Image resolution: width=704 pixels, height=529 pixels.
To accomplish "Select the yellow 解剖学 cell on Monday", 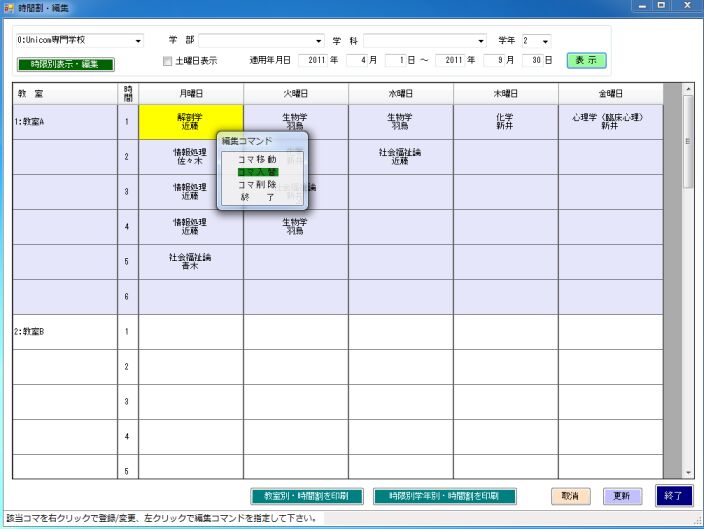I will coord(190,122).
